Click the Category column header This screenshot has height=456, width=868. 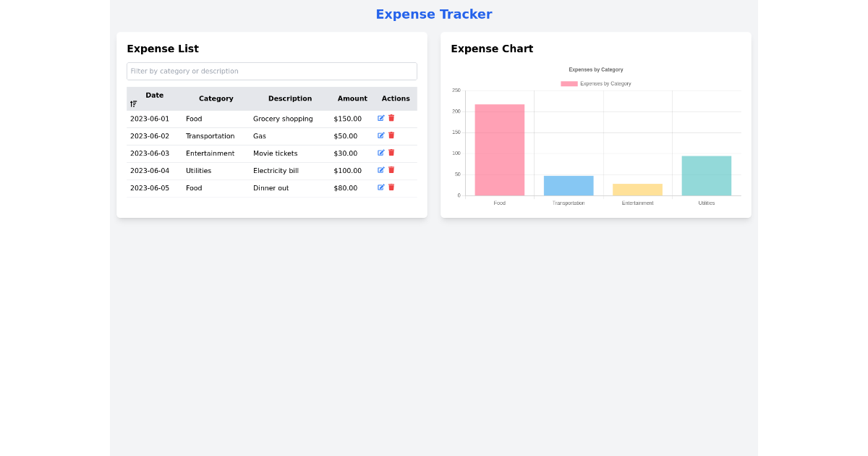tap(216, 98)
